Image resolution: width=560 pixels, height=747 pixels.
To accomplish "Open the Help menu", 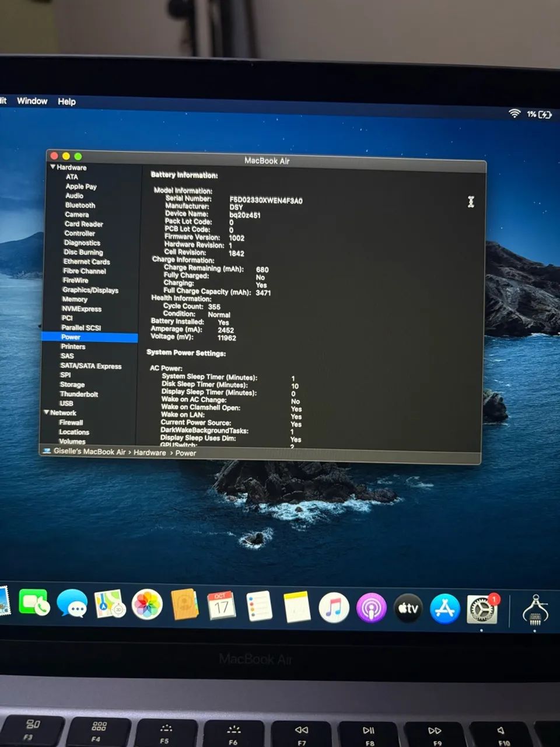I will (x=66, y=101).
